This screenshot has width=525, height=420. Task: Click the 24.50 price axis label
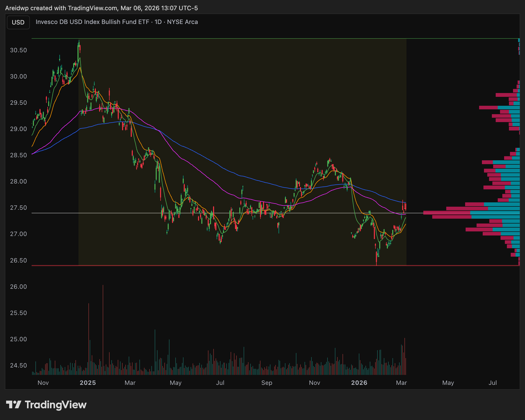[x=18, y=365]
